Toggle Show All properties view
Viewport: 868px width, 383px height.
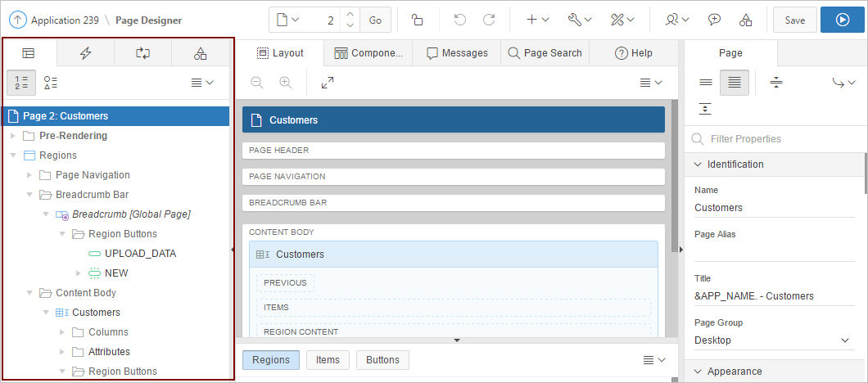[734, 83]
